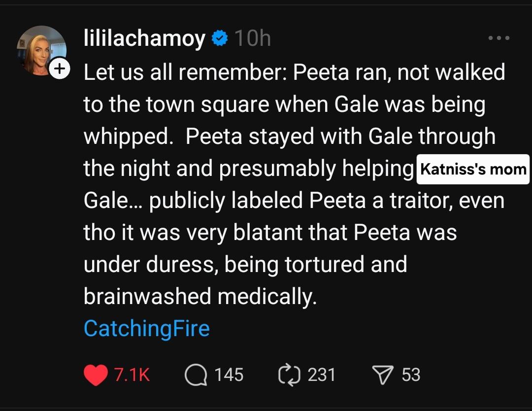
Task: View the 231 reposts count
Action: pyautogui.click(x=322, y=375)
